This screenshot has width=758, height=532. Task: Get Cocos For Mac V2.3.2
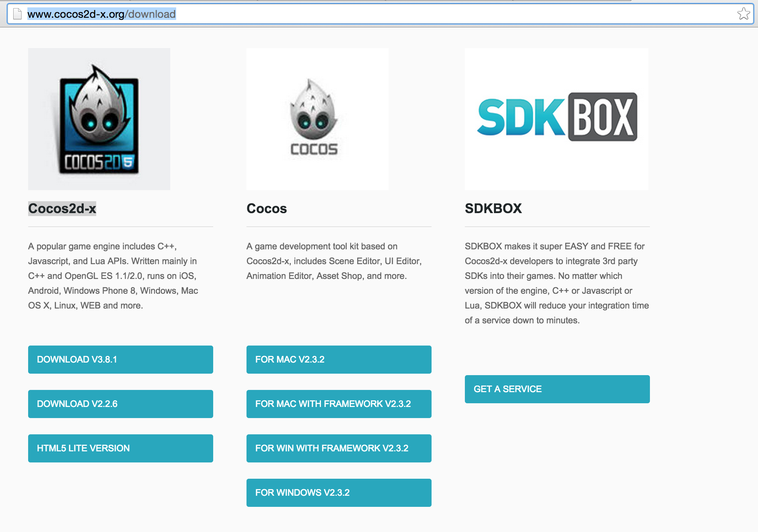tap(339, 360)
